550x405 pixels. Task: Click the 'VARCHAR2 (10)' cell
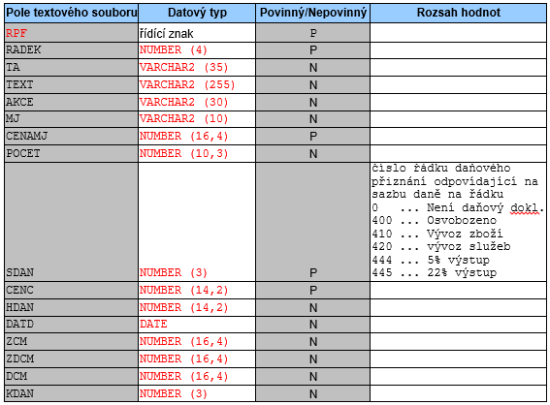[197, 119]
